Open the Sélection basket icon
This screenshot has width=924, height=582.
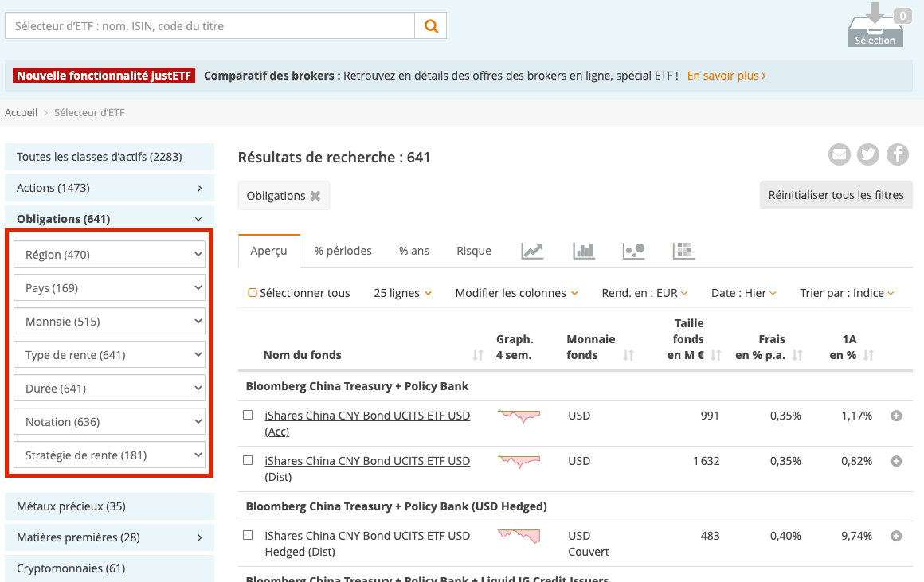tap(875, 27)
